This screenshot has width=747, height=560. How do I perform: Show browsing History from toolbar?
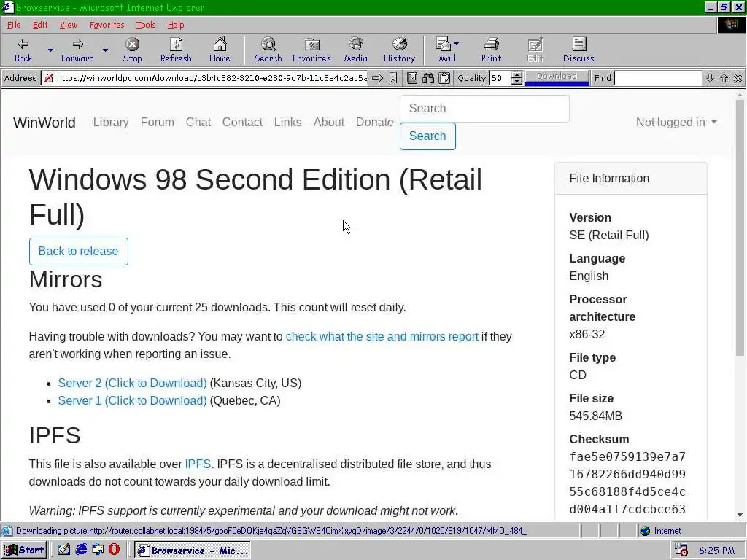(399, 50)
